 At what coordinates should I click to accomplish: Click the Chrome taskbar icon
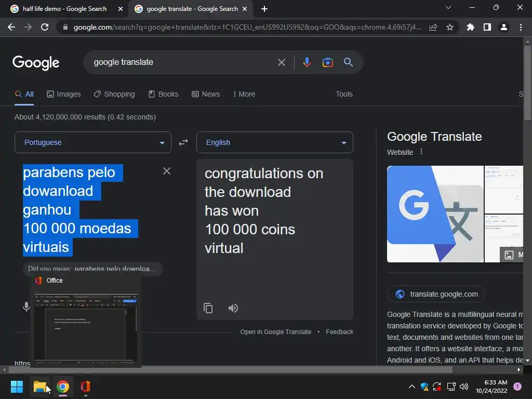point(63,387)
